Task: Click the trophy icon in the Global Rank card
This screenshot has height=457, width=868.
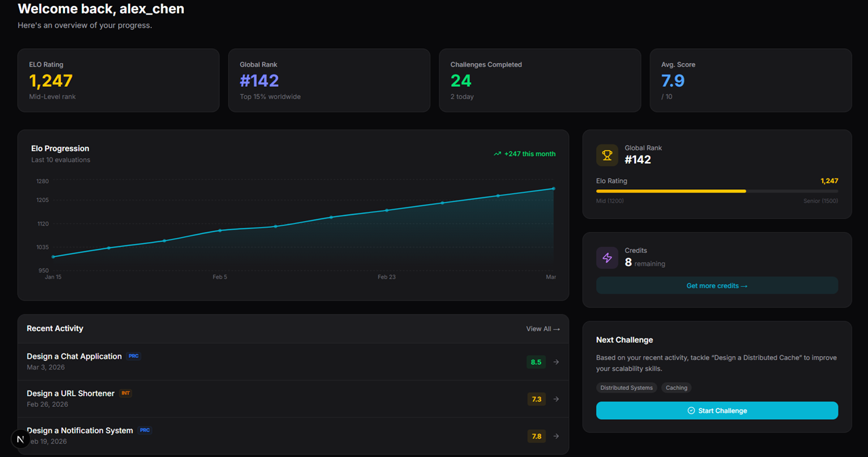Action: pos(606,155)
